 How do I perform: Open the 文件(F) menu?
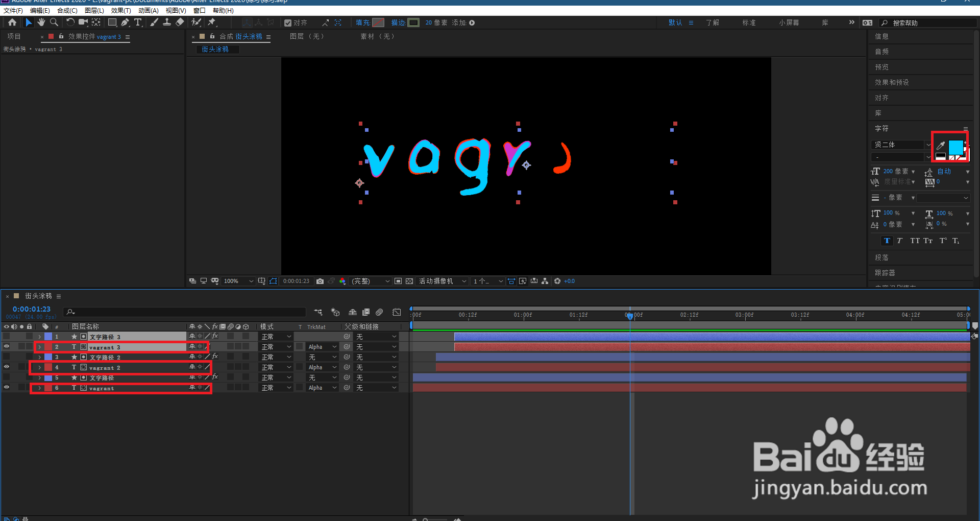coord(13,10)
